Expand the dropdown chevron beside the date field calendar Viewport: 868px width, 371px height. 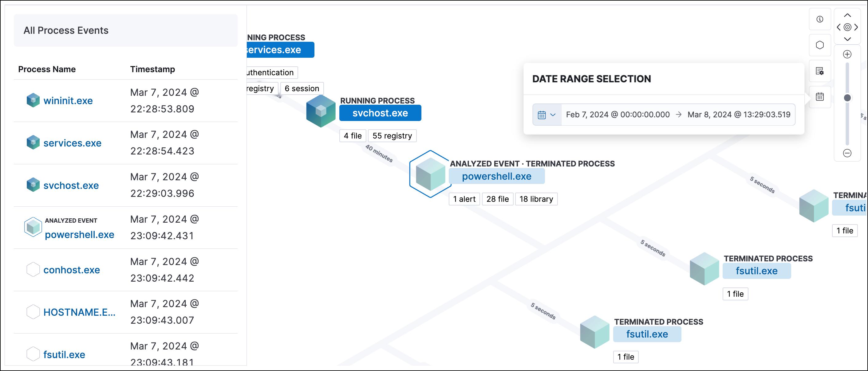point(553,115)
